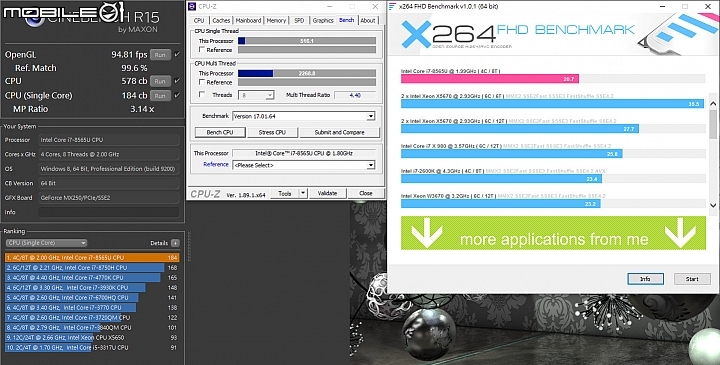The image size is (720, 365).
Task: Select the Core i7-6700HQ ranking row
Action: [x=92, y=298]
